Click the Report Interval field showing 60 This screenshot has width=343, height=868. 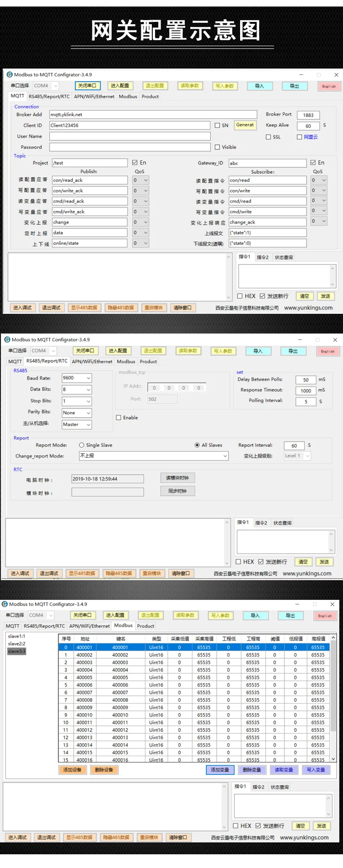point(294,445)
